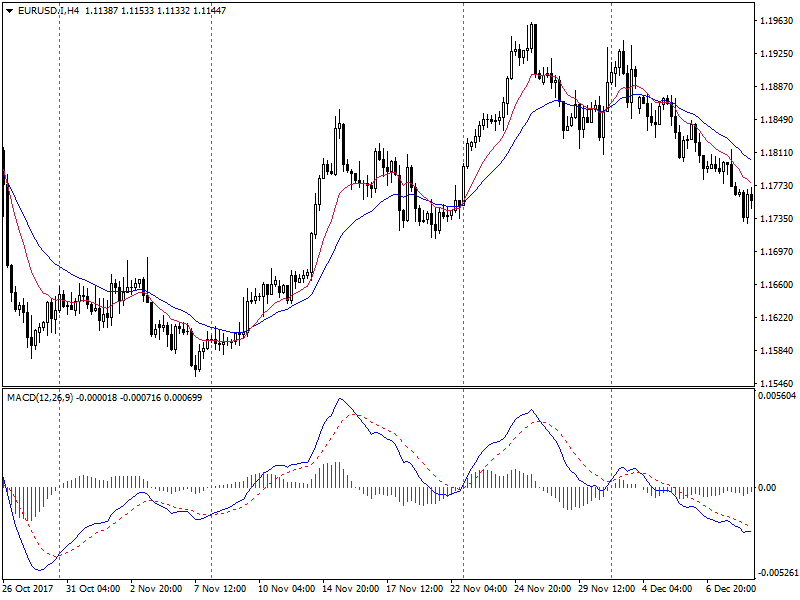Select the 17 Nov 12:00 time label
800x600 pixels.
(414, 588)
